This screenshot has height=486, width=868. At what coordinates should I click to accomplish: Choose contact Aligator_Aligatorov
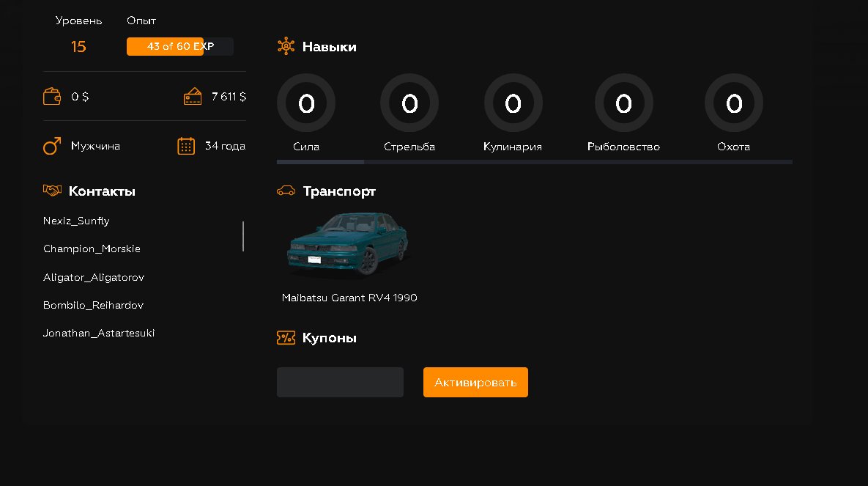point(94,278)
